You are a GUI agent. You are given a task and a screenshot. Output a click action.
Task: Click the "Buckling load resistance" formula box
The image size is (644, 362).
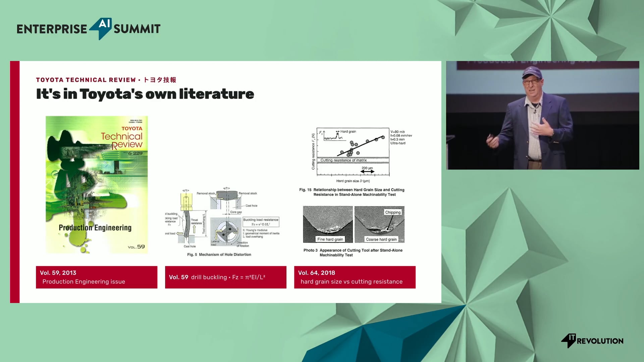261,222
